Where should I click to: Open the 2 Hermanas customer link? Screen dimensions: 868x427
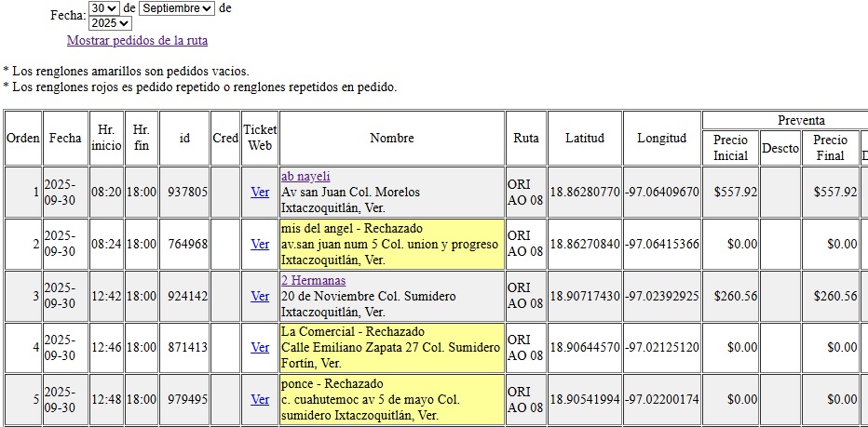(313, 281)
